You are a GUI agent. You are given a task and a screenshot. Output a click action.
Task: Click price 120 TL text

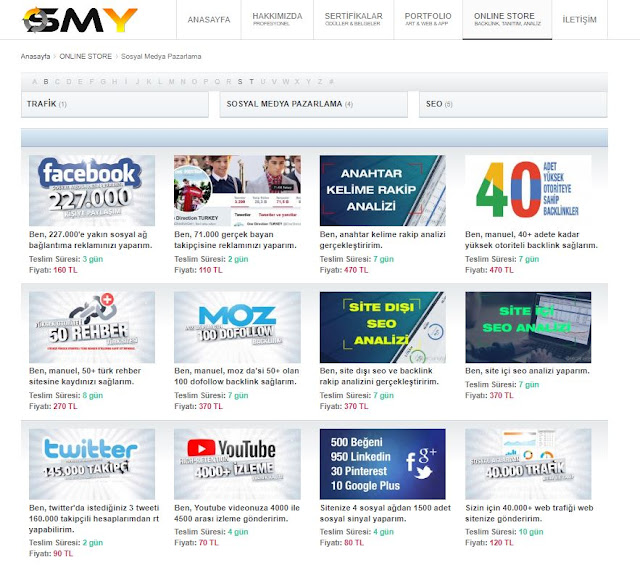(x=501, y=543)
